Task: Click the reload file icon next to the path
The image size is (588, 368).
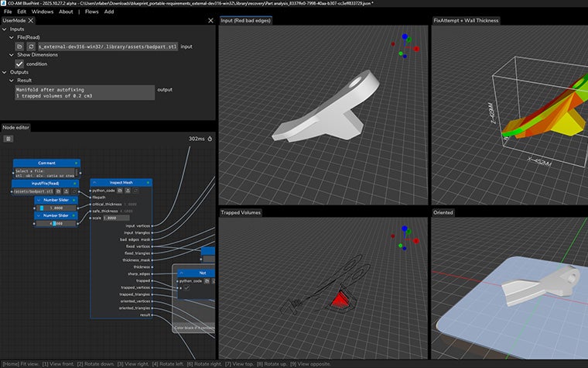Action: pyautogui.click(x=31, y=46)
